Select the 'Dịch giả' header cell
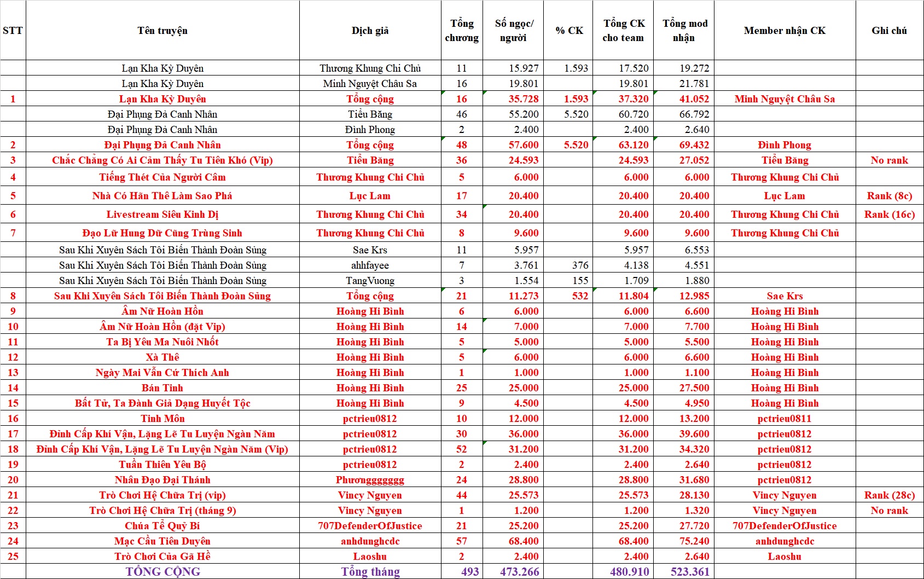 tap(370, 31)
